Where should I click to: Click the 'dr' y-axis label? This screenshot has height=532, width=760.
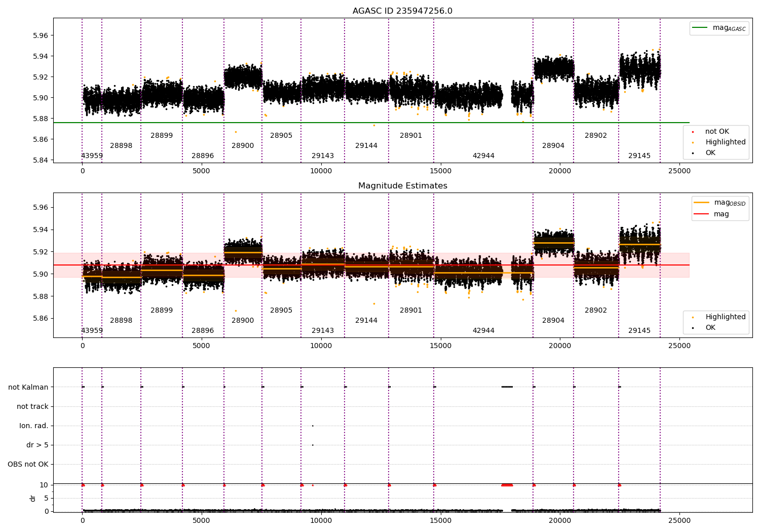pyautogui.click(x=33, y=498)
